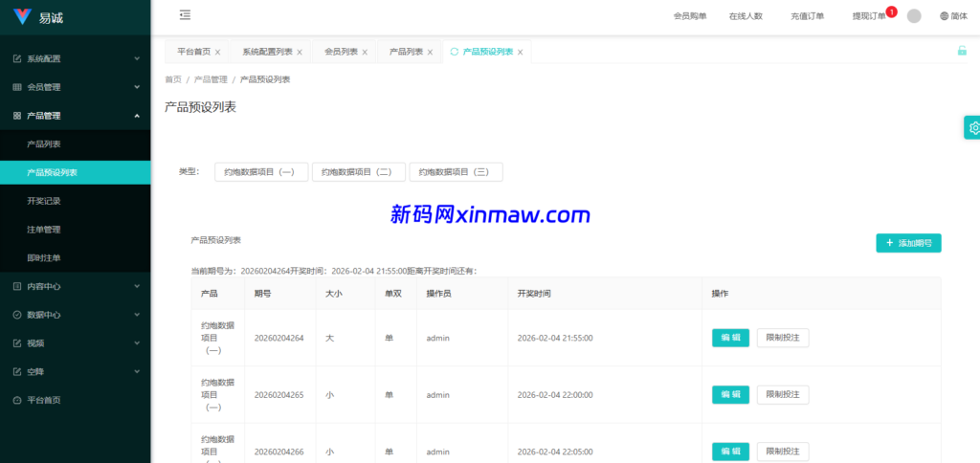
Task: Select type 约炮数据项目（一）
Action: [x=261, y=172]
